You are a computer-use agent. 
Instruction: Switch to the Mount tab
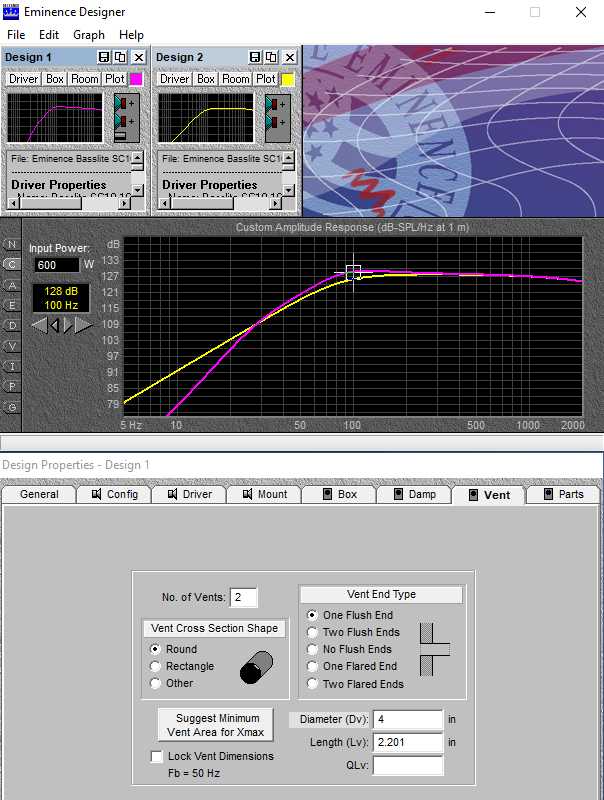[264, 494]
